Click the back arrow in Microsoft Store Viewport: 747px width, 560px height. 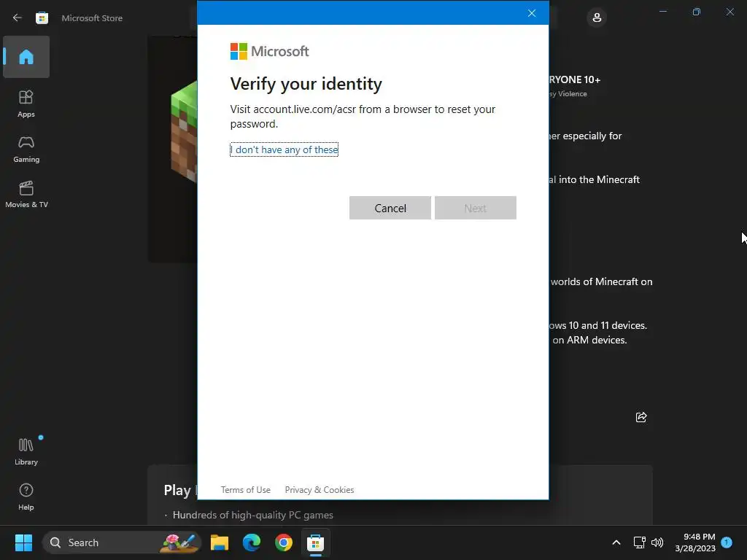[x=18, y=17]
